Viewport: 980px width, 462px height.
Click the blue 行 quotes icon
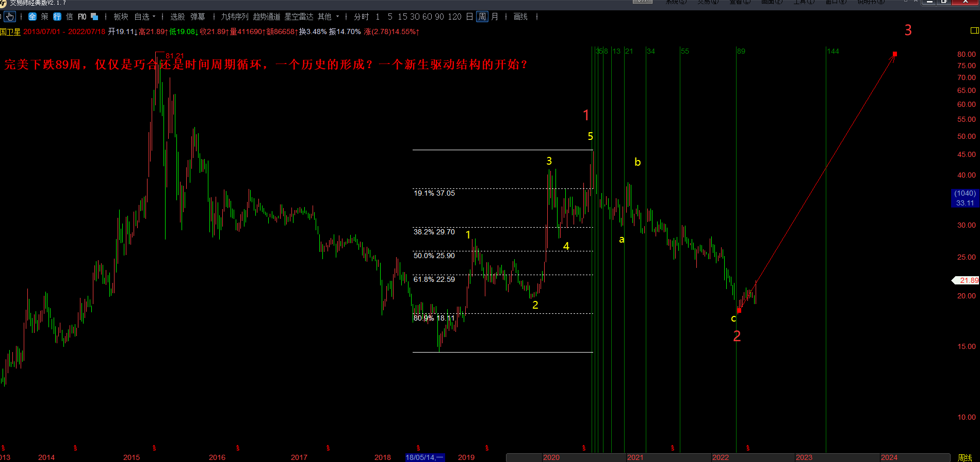tap(57, 17)
